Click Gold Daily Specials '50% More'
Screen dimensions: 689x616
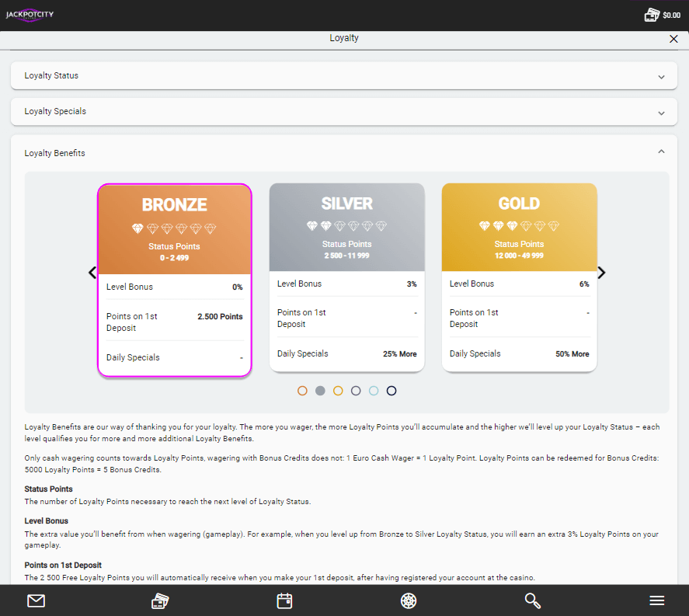pos(572,353)
